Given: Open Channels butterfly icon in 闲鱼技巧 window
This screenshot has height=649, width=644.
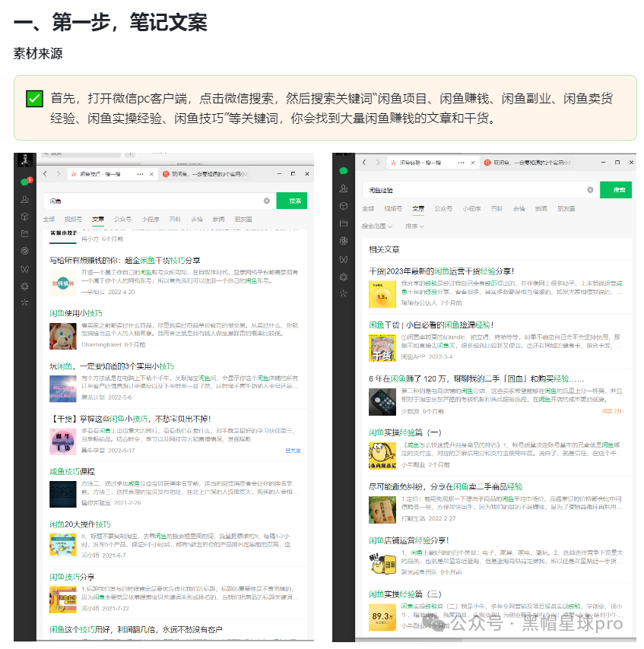Looking at the screenshot, I should [25, 269].
